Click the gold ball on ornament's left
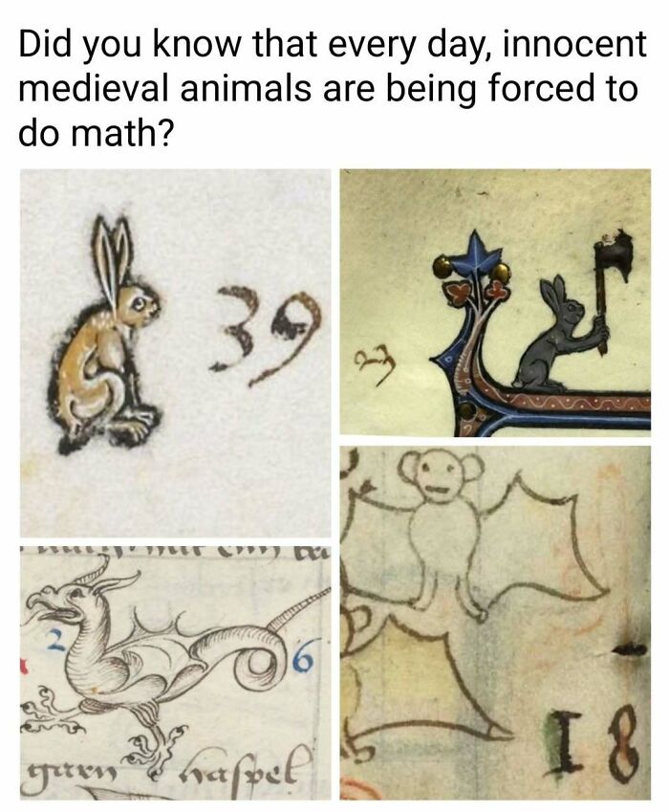Image resolution: width=669 pixels, height=812 pixels. click(x=442, y=266)
